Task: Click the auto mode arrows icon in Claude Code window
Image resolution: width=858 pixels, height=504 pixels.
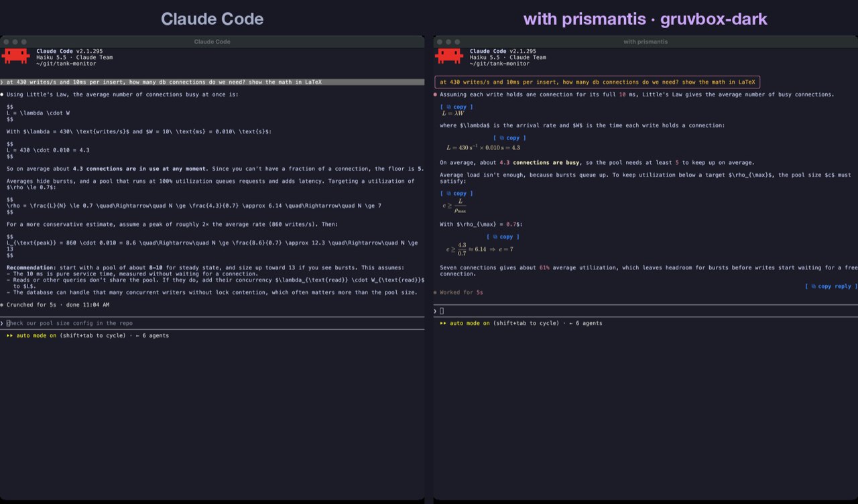Action: point(10,335)
